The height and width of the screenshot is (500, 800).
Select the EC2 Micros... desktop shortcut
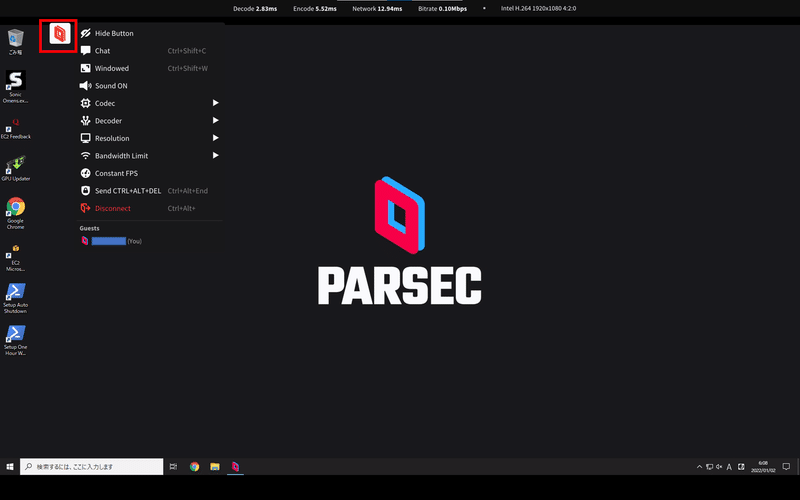click(x=15, y=258)
